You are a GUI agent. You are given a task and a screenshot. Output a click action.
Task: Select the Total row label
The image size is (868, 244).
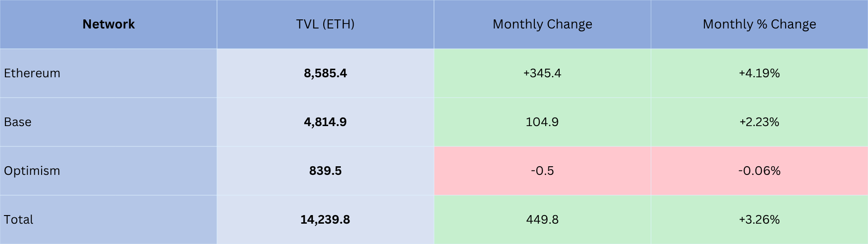[19, 220]
